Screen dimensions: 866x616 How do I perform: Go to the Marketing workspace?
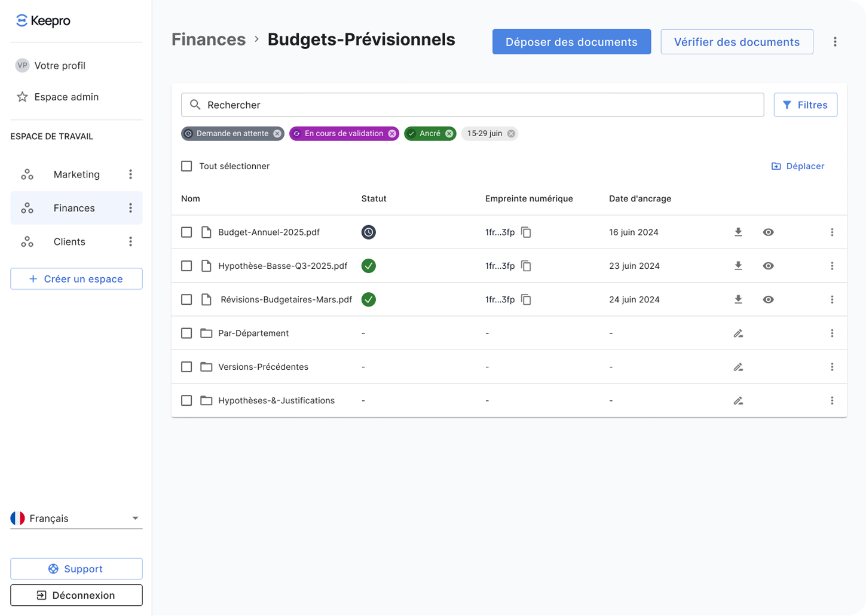click(76, 174)
